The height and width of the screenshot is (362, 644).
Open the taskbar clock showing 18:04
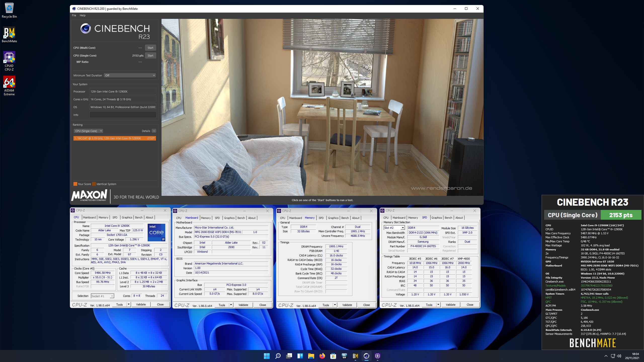pyautogui.click(x=632, y=356)
